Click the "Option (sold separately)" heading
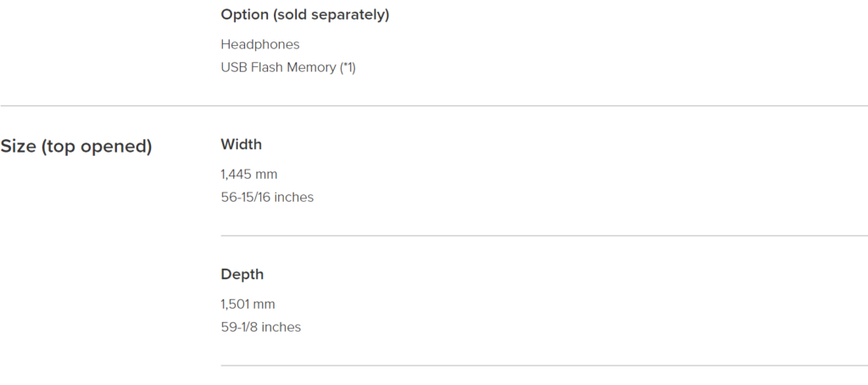 click(305, 15)
